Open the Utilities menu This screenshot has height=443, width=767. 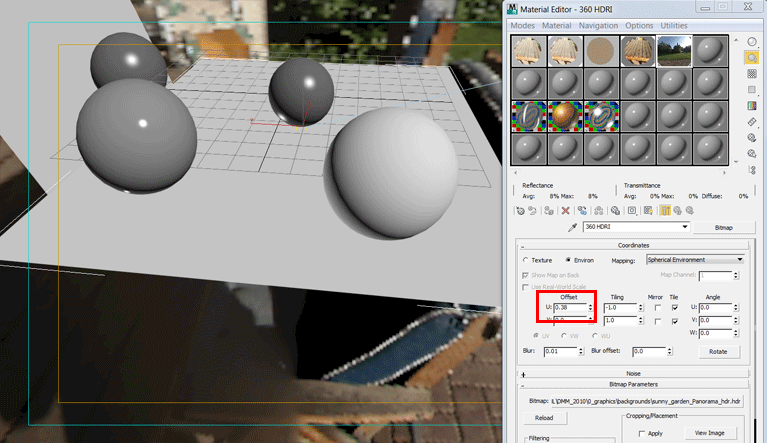pyautogui.click(x=674, y=25)
